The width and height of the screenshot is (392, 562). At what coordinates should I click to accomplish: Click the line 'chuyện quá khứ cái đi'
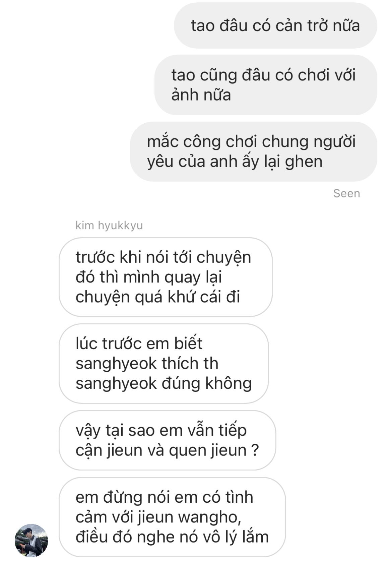[158, 297]
